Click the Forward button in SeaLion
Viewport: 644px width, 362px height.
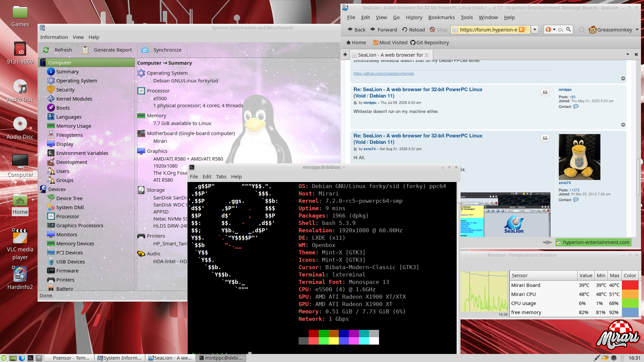(383, 29)
